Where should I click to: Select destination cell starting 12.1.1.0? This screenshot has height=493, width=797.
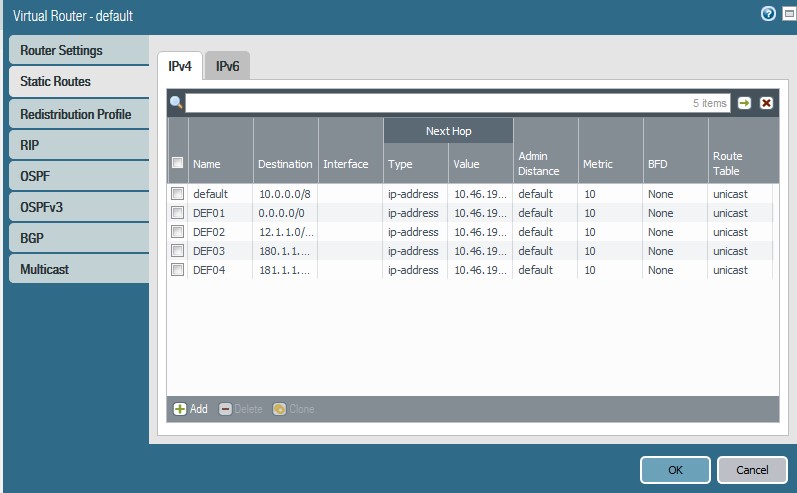pos(286,232)
